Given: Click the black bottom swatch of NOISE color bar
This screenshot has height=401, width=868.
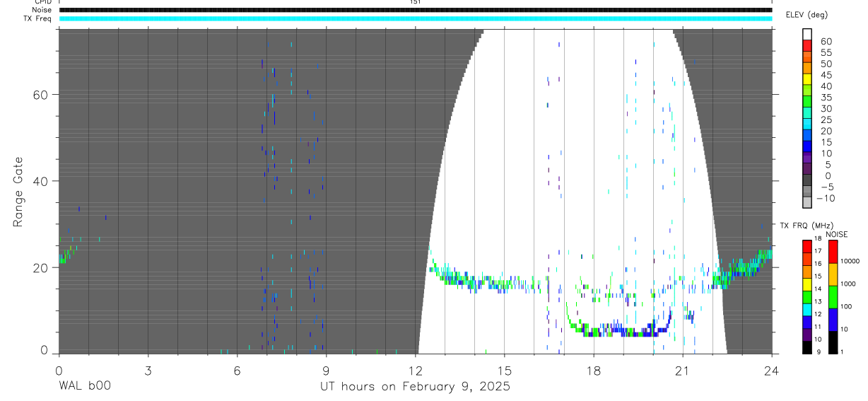Looking at the screenshot, I should pyautogui.click(x=833, y=342).
